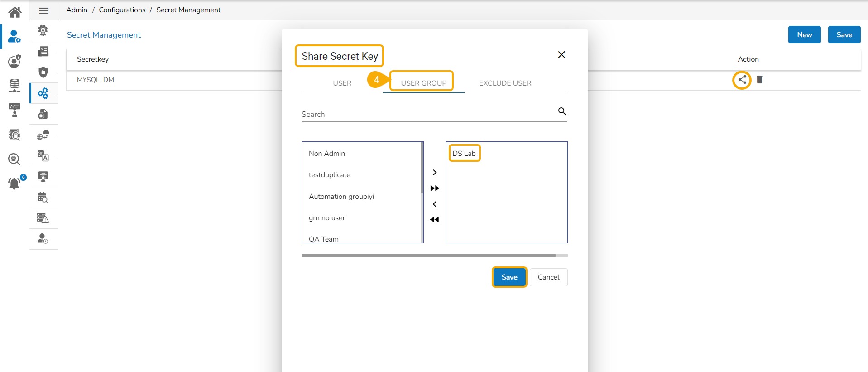This screenshot has width=868, height=372.
Task: Open the presenter dashboard icon in left rail
Action: (14, 110)
